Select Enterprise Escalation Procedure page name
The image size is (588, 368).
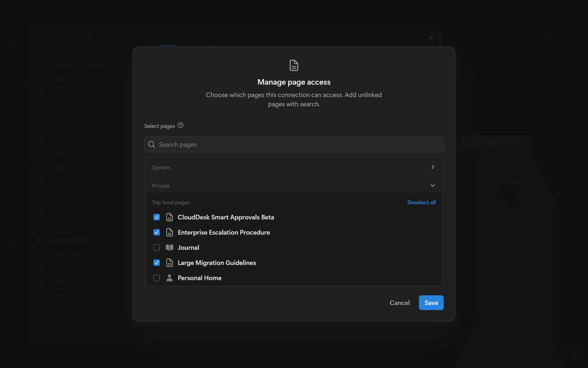point(224,232)
